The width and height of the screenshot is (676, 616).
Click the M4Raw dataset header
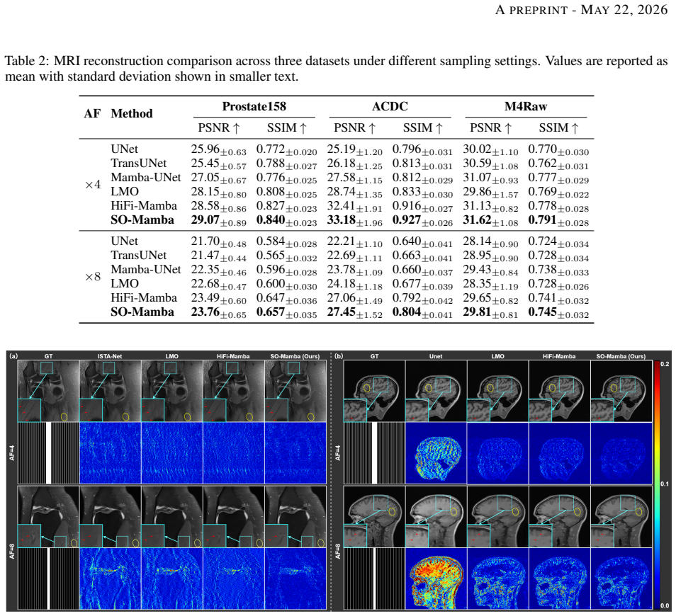pos(526,106)
